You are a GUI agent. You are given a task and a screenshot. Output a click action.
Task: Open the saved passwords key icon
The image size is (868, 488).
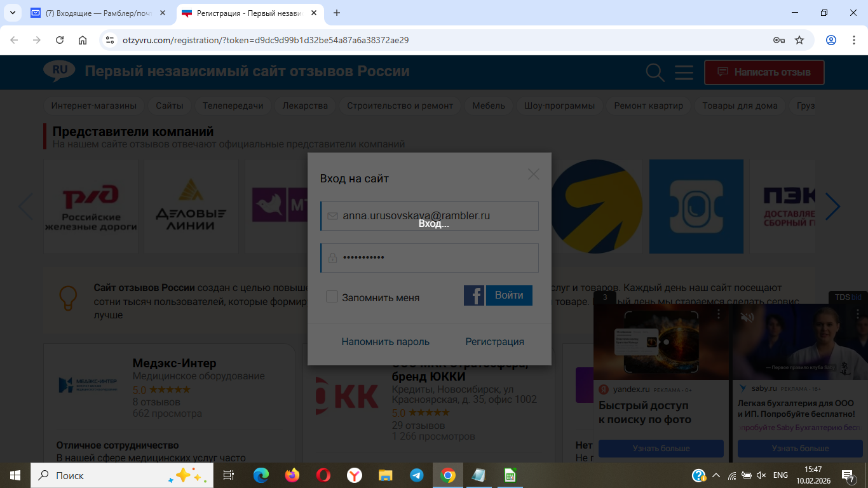[x=778, y=40]
